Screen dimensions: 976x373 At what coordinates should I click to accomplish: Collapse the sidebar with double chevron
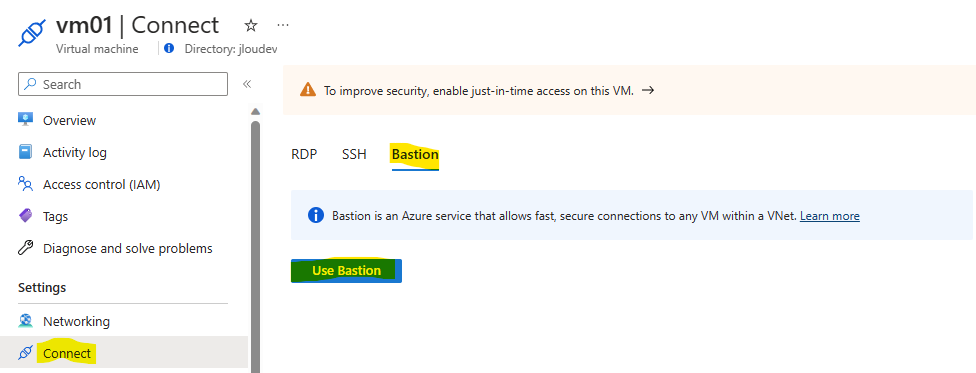click(x=246, y=84)
